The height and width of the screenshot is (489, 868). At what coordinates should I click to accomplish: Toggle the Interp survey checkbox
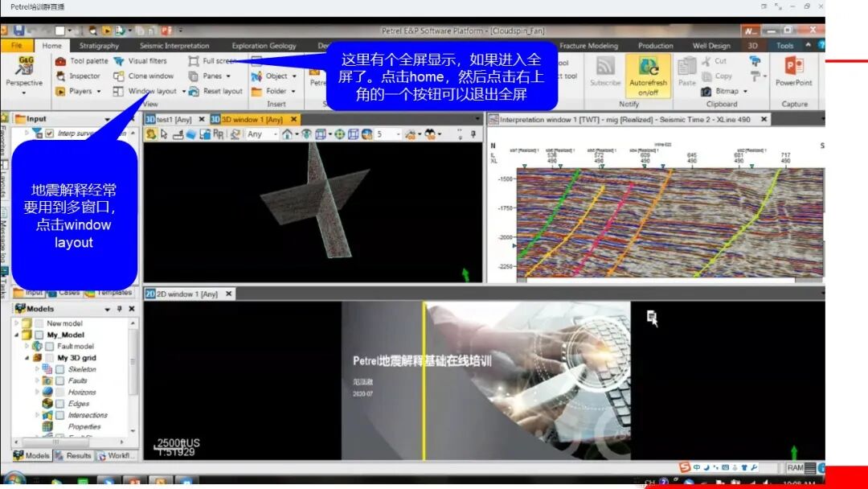click(x=49, y=134)
